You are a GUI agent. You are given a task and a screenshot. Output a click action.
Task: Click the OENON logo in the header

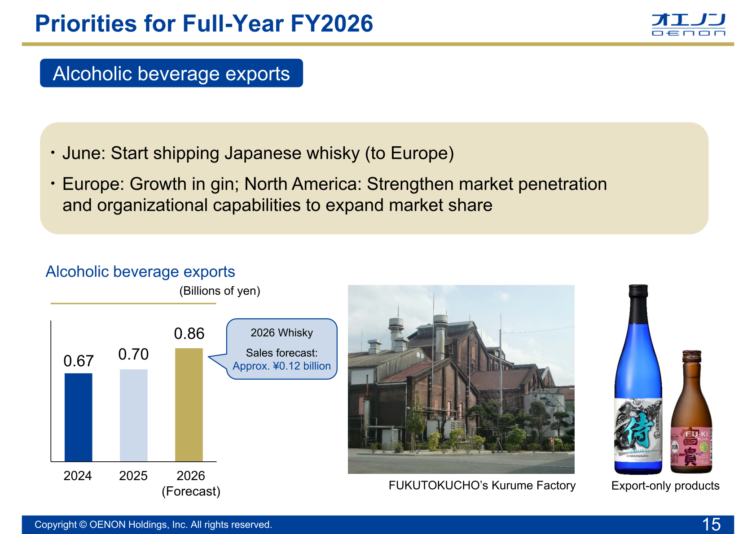[688, 24]
